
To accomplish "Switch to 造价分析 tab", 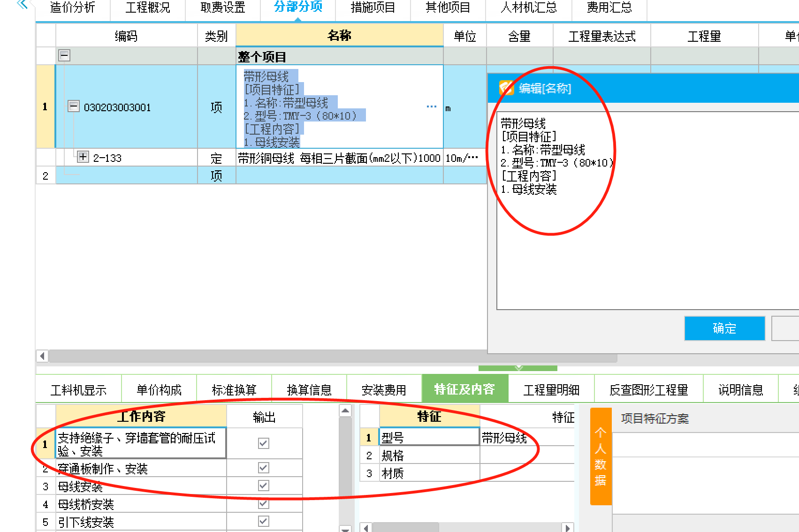I will (x=73, y=8).
